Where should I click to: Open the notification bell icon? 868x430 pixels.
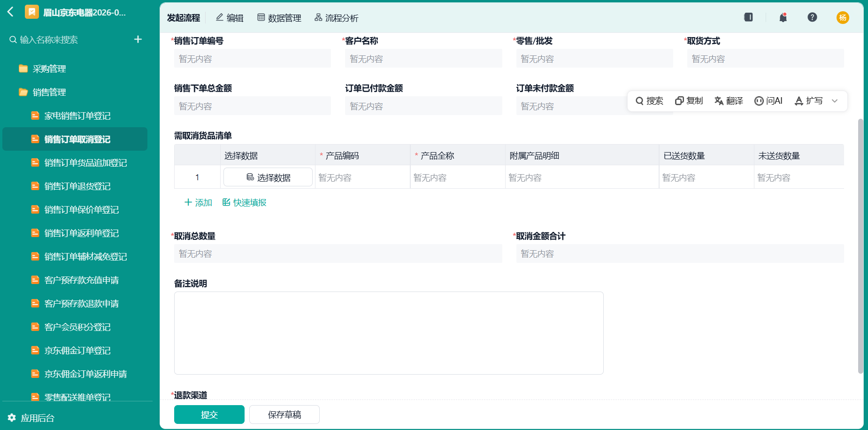[783, 17]
